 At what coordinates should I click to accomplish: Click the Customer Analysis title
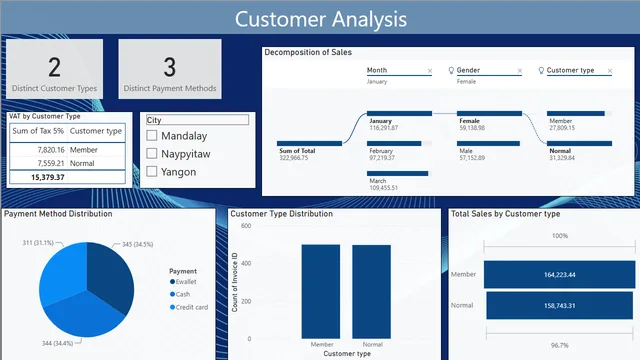[321, 19]
